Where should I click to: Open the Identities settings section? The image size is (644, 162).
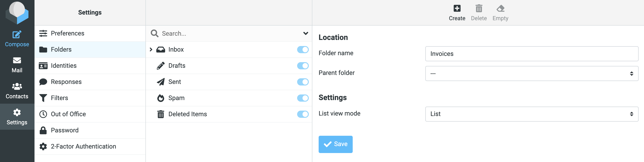click(x=63, y=66)
